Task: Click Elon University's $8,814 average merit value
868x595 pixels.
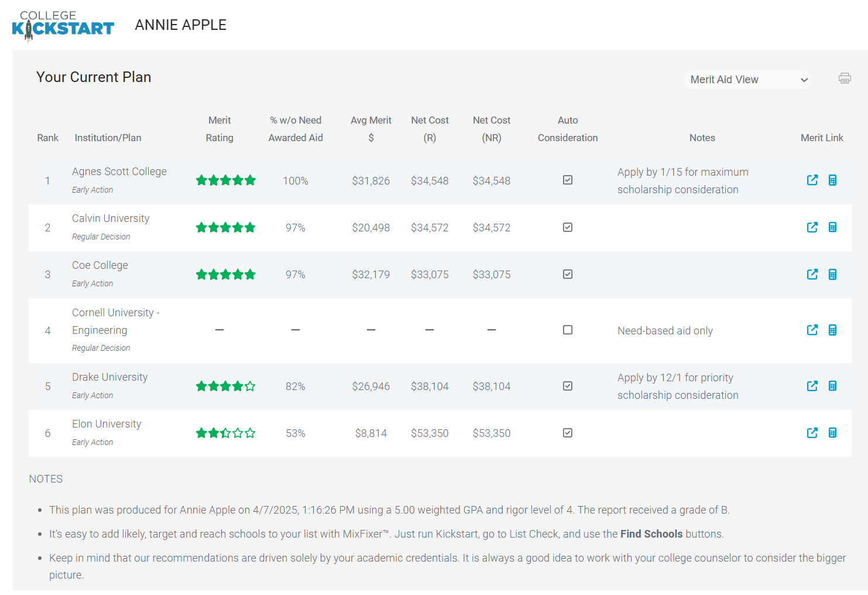Action: coord(371,433)
